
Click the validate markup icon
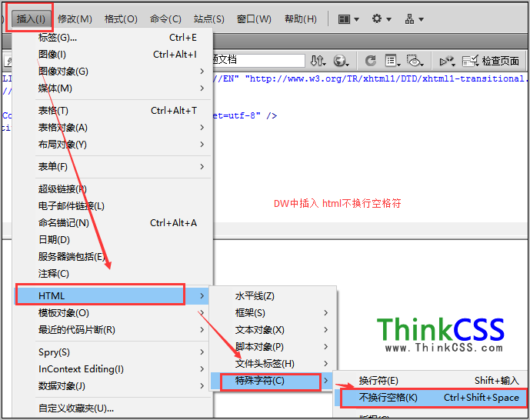[447, 62]
